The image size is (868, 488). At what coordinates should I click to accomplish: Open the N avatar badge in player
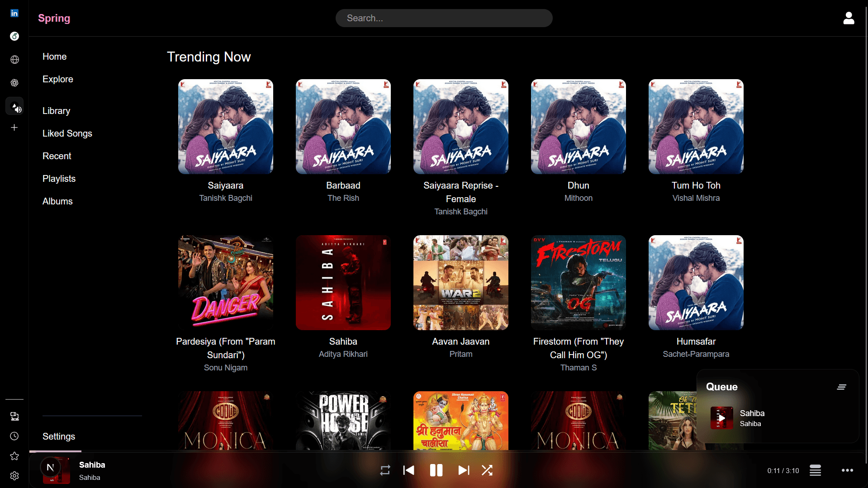(x=50, y=467)
